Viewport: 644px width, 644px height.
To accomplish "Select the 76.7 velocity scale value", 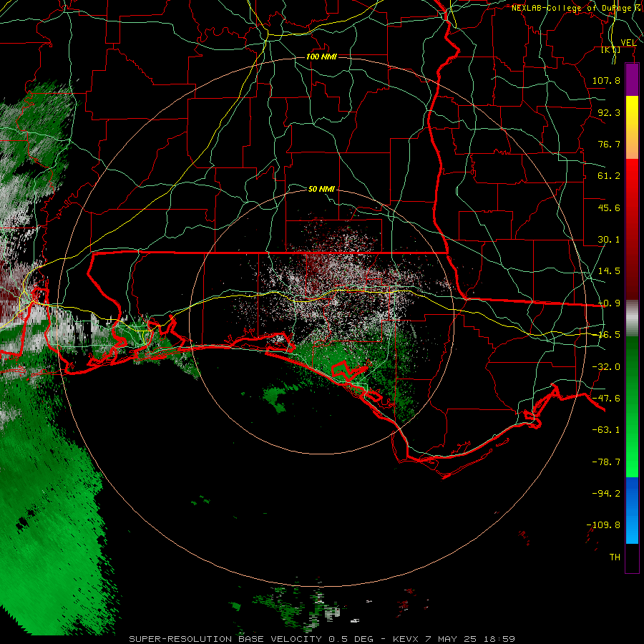I will [609, 144].
